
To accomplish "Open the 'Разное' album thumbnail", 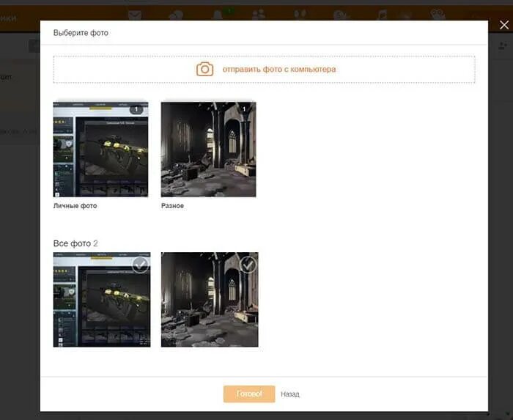I will pos(208,150).
